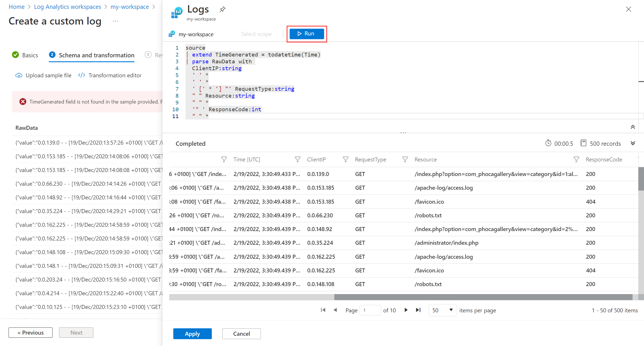Run the query
The image size is (644, 346).
click(307, 34)
